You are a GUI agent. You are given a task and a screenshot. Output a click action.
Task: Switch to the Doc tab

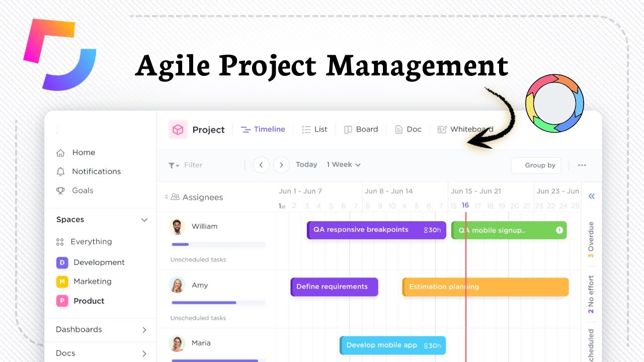tap(408, 130)
